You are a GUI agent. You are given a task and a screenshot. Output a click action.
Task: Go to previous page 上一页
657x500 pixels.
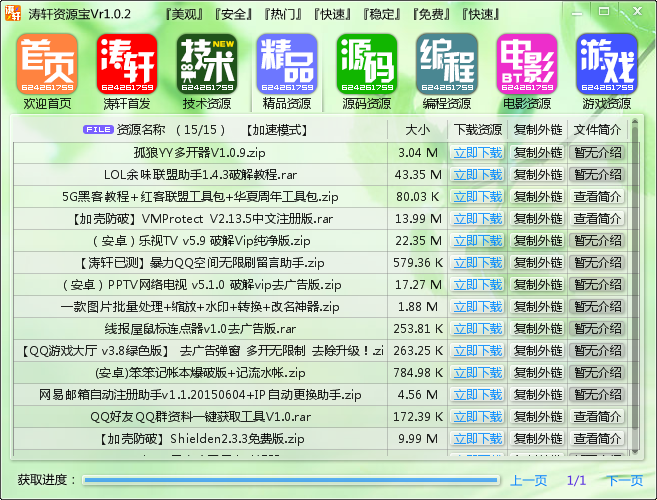pos(528,480)
